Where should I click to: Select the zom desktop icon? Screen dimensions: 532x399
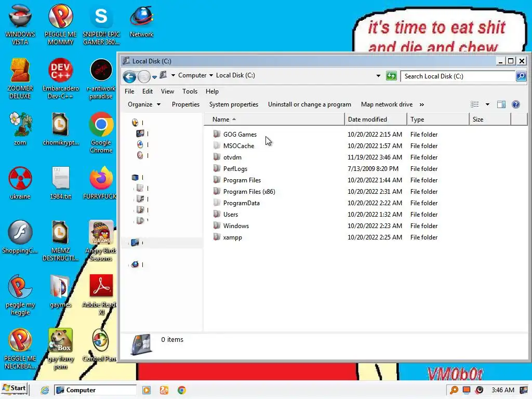click(x=20, y=129)
